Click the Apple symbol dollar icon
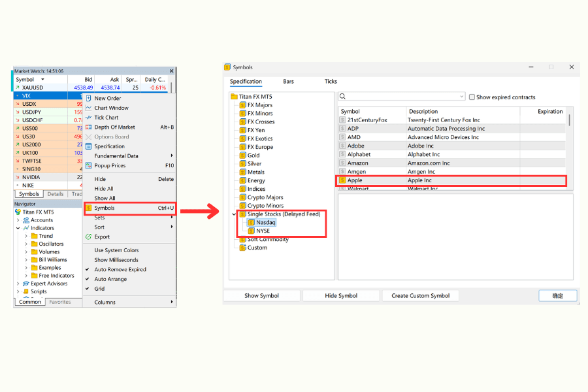 pos(342,180)
